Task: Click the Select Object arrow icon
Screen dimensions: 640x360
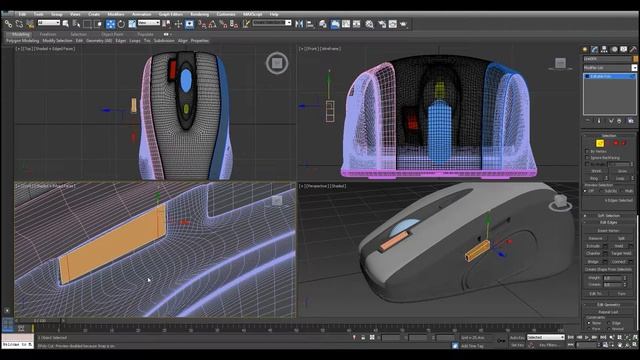Action: click(66, 24)
